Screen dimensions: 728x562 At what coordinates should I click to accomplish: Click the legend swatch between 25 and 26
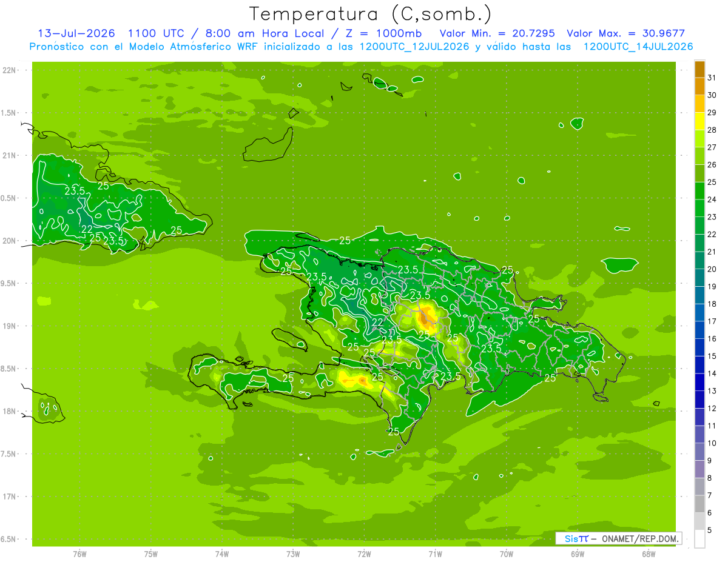coord(699,174)
